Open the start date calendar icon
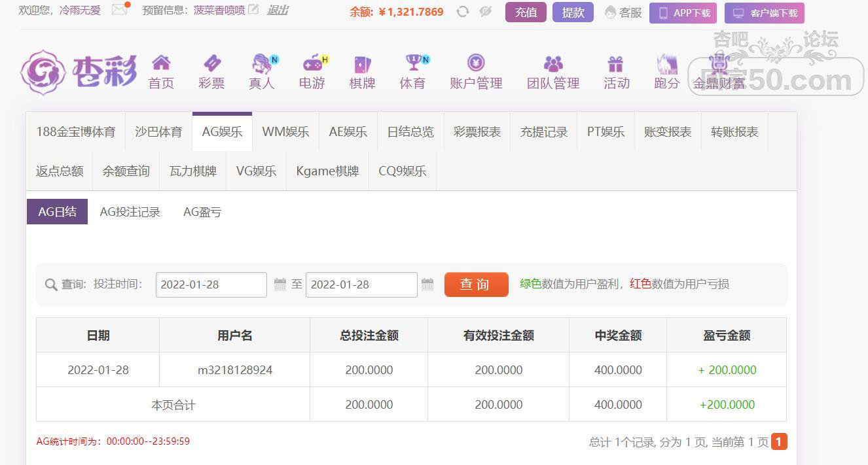 [x=280, y=284]
